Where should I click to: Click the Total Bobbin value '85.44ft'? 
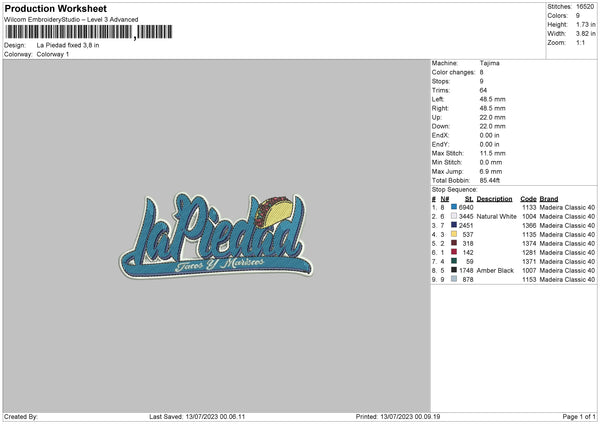(490, 181)
